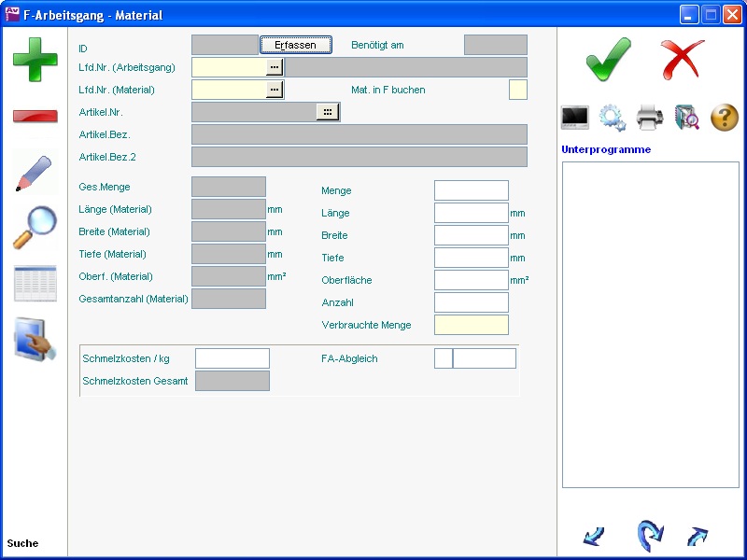Click the Schmelzkosten / kg field

232,358
